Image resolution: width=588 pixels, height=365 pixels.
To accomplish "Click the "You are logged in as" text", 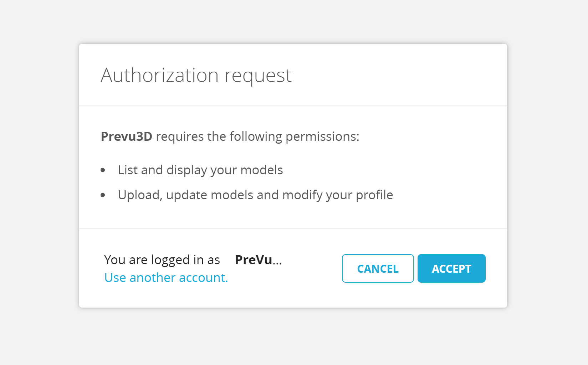I will point(162,260).
